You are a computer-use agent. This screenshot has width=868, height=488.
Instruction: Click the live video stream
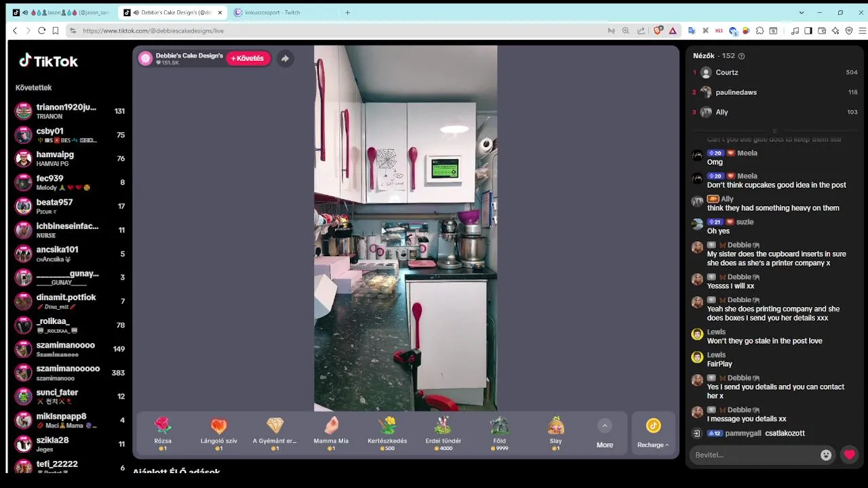(x=406, y=228)
